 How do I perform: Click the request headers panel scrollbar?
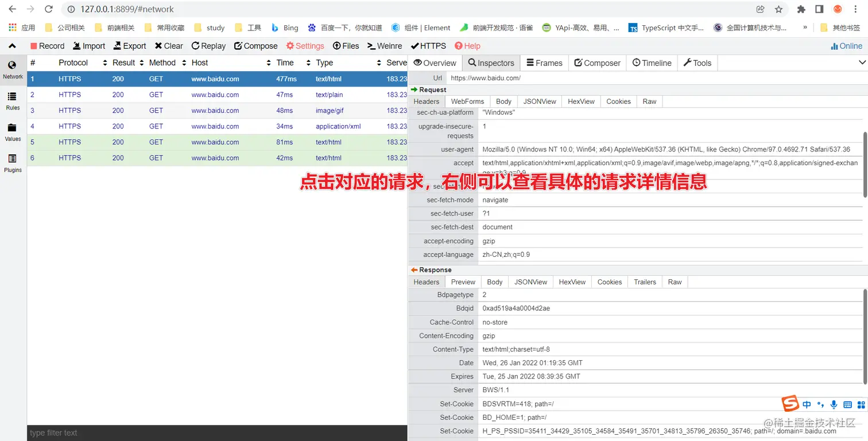pos(865,165)
